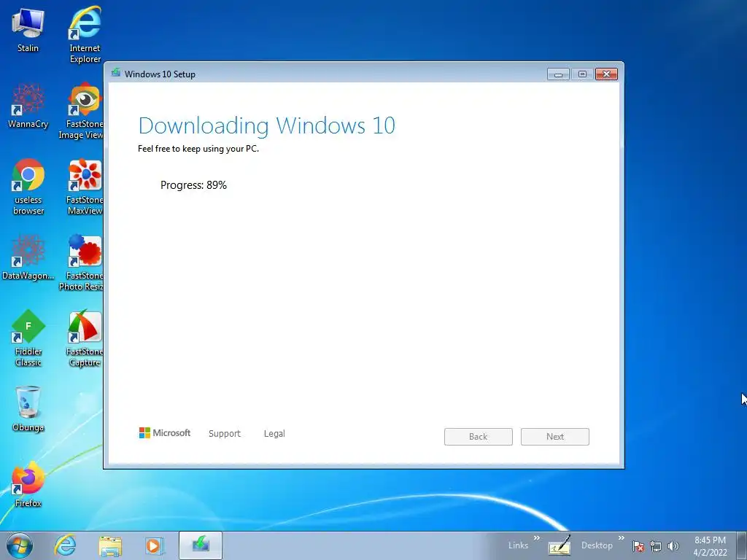
Task: Click the Windows 10 Setup title bar icon
Action: pos(115,73)
